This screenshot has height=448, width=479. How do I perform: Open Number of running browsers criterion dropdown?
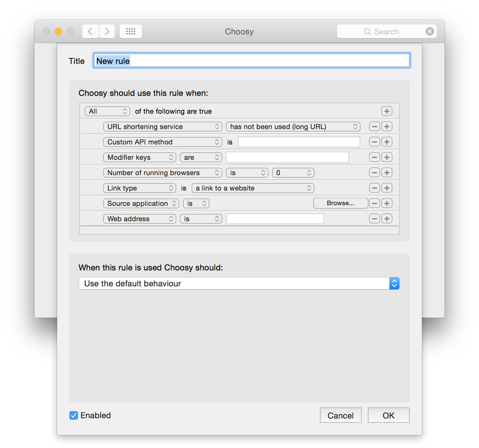163,173
